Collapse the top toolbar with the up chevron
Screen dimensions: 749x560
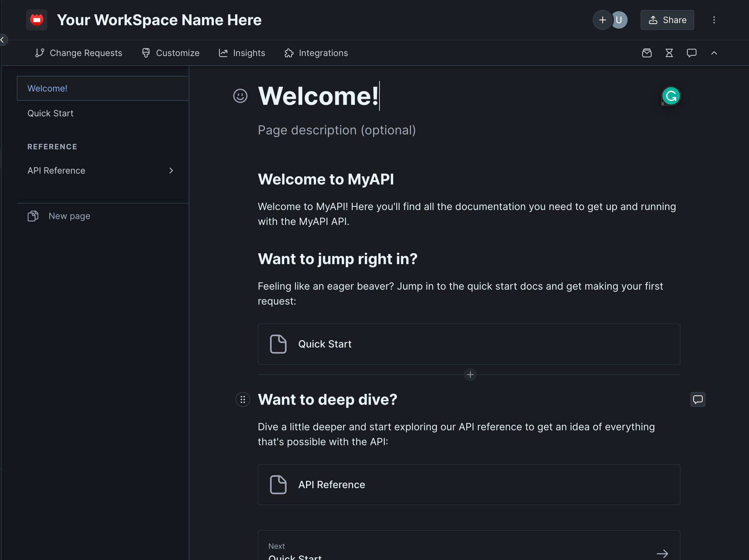pyautogui.click(x=714, y=53)
